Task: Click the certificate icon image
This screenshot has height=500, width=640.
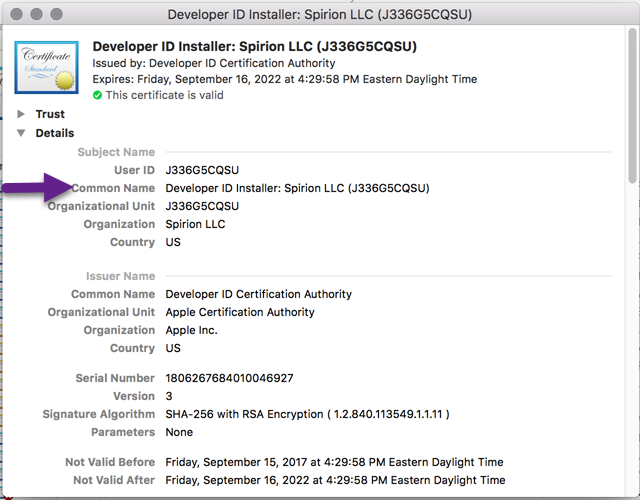Action: [48, 68]
